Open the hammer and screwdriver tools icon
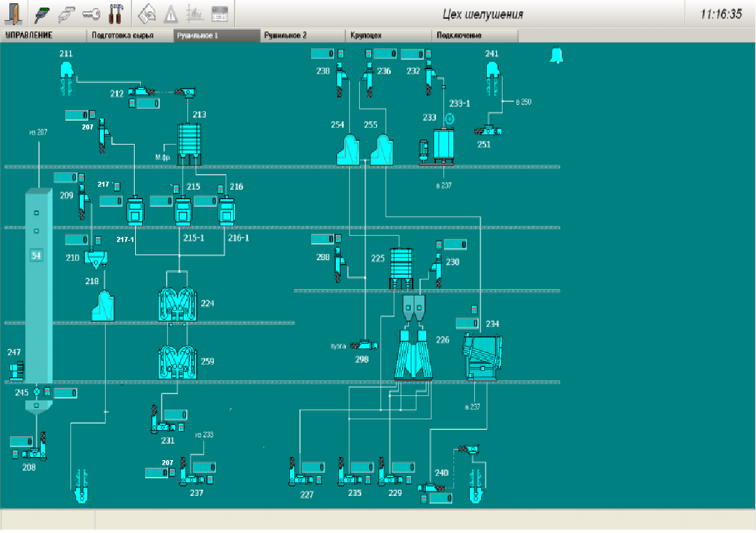Viewport: 756px width, 533px height. click(116, 13)
